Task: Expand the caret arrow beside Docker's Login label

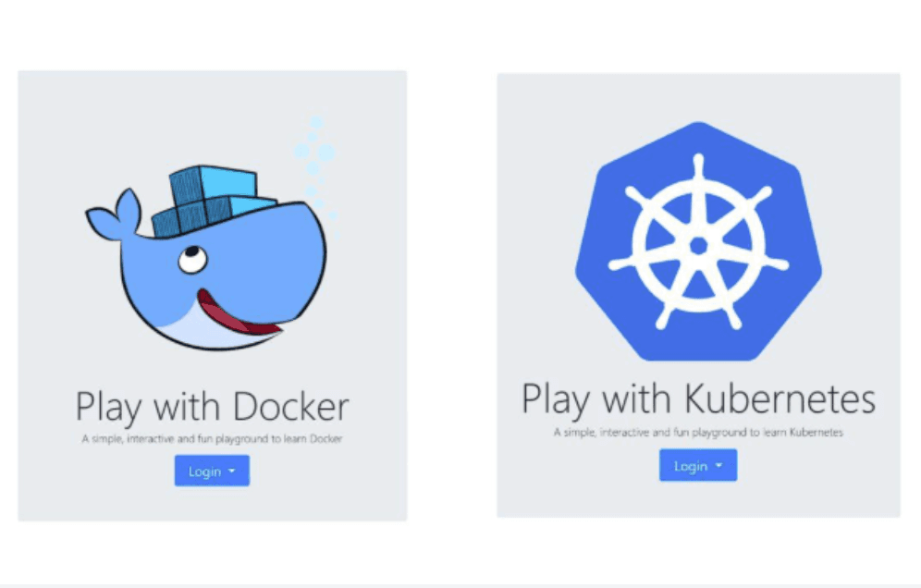Action: [x=231, y=471]
